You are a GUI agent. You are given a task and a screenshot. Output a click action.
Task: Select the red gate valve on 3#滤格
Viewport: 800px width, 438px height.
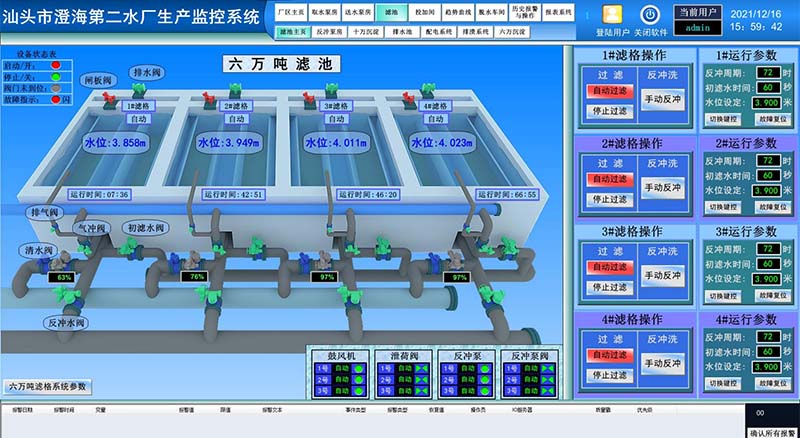coord(310,99)
